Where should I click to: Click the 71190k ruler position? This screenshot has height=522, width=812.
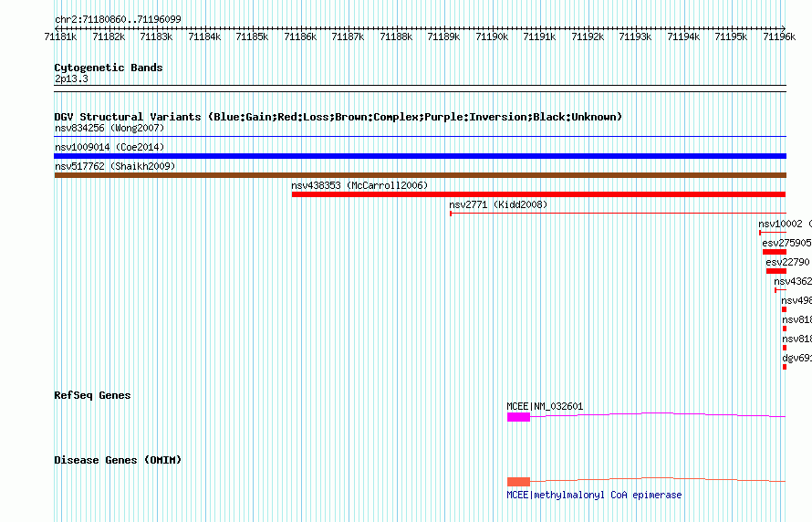(492, 37)
